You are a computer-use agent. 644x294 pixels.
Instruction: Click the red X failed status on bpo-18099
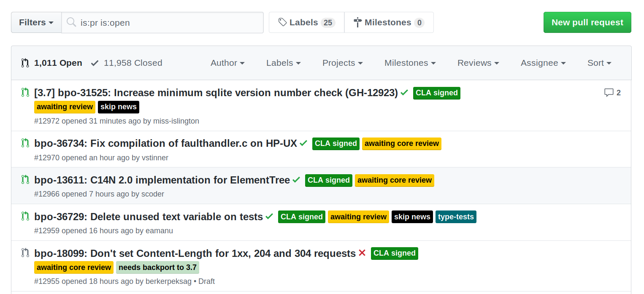point(362,253)
